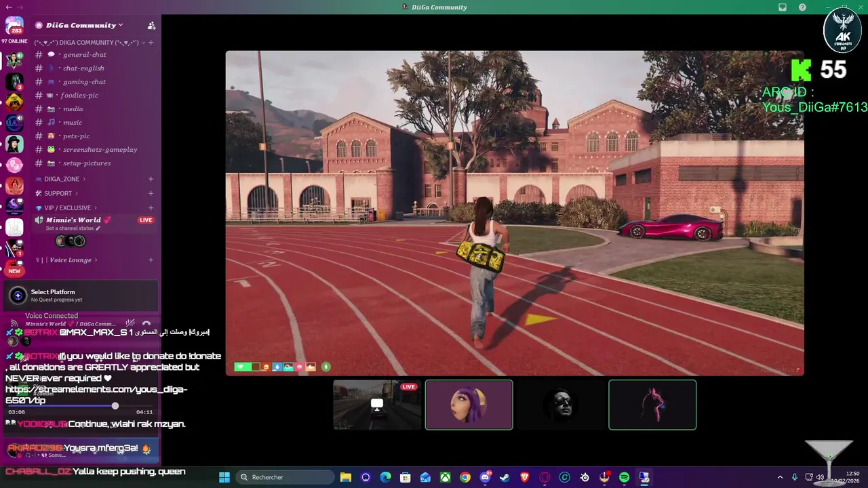Open the live GTA stream thumbnail

click(377, 405)
